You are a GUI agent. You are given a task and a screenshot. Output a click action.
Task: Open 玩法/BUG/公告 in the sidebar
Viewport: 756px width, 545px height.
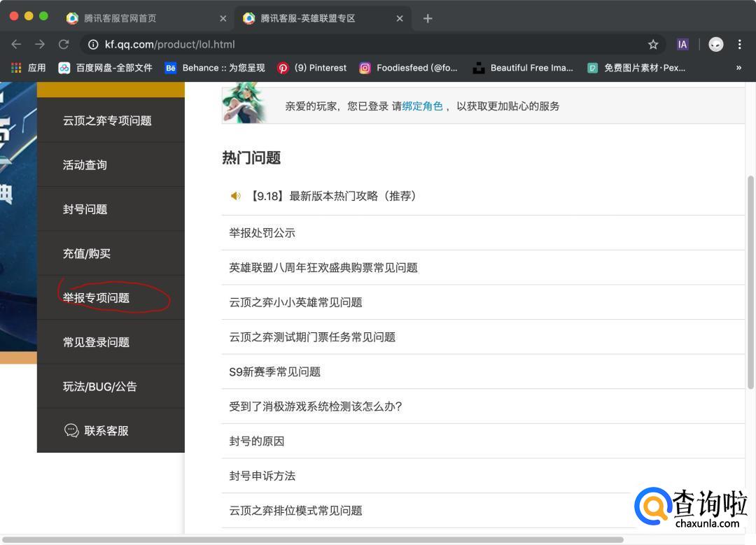(x=111, y=386)
